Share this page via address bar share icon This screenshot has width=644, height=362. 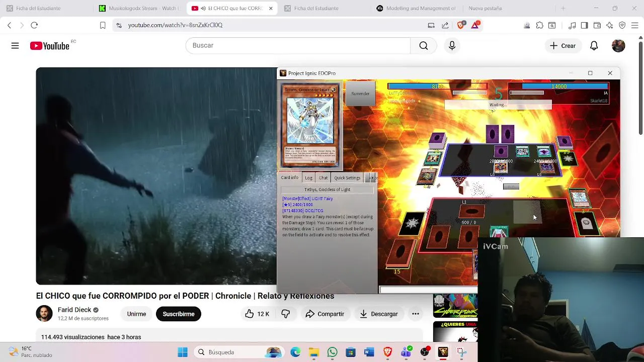coord(445,25)
